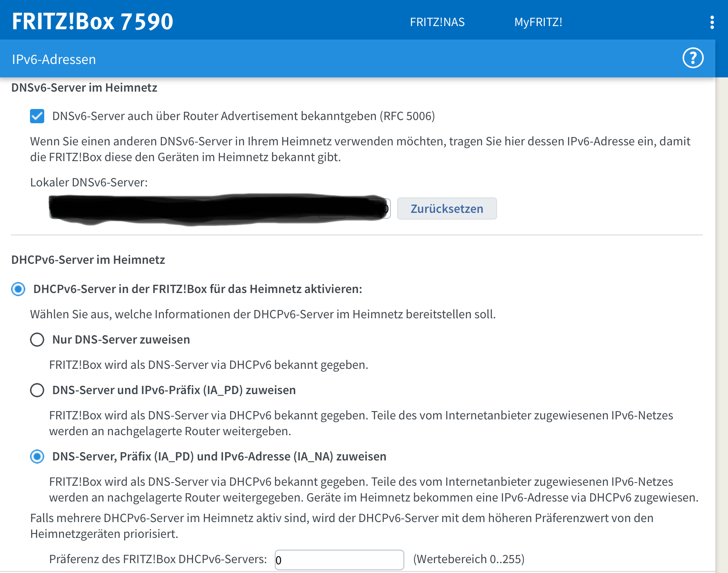Click the Lokaler DNSv6-Server label
728x573 pixels.
click(89, 182)
